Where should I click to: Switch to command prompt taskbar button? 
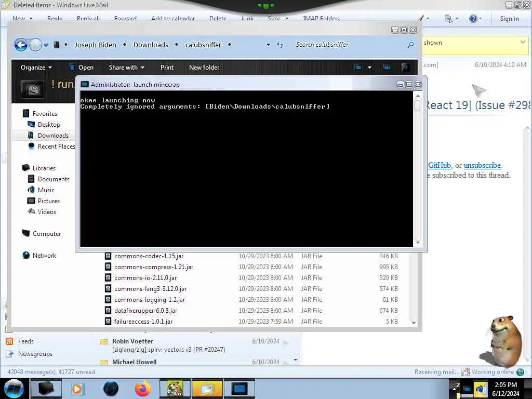tap(239, 389)
